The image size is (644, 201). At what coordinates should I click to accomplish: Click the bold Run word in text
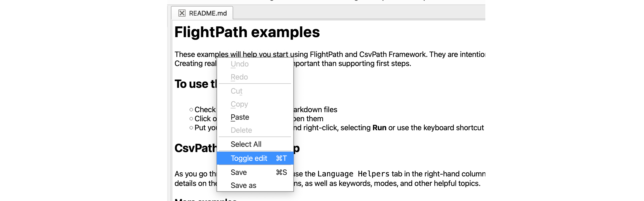379,128
